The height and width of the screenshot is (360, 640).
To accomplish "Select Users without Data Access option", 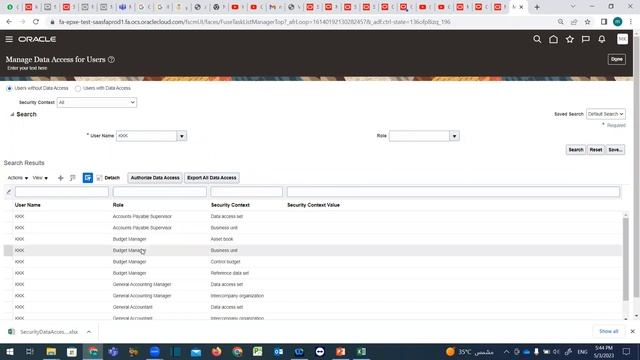I will tap(9, 89).
